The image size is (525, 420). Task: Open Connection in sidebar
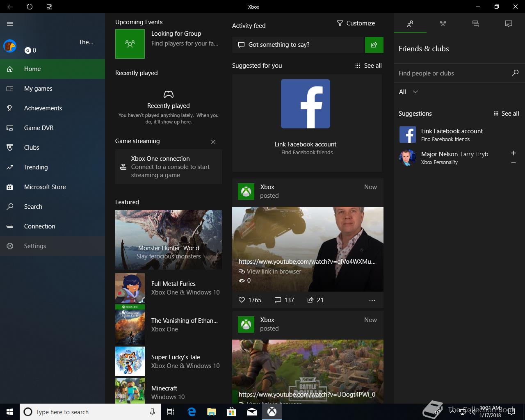(x=52, y=226)
